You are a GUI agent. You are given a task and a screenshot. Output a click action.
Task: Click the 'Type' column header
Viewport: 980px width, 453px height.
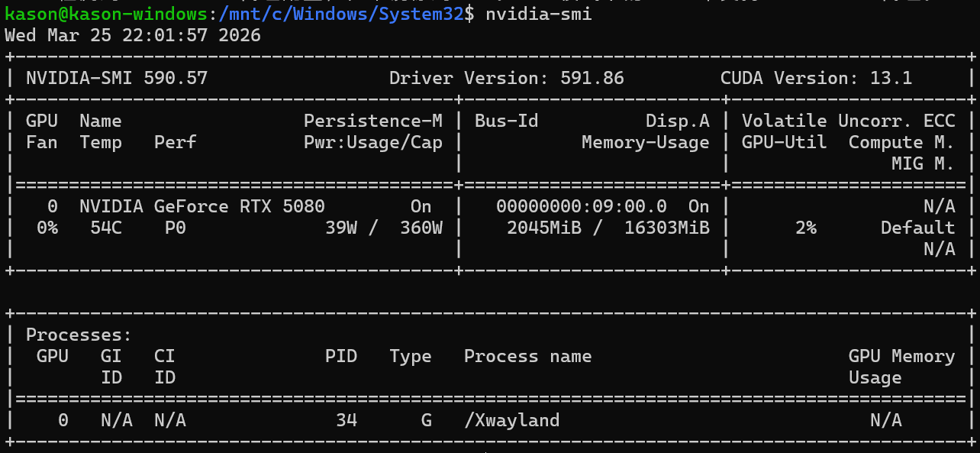(411, 356)
